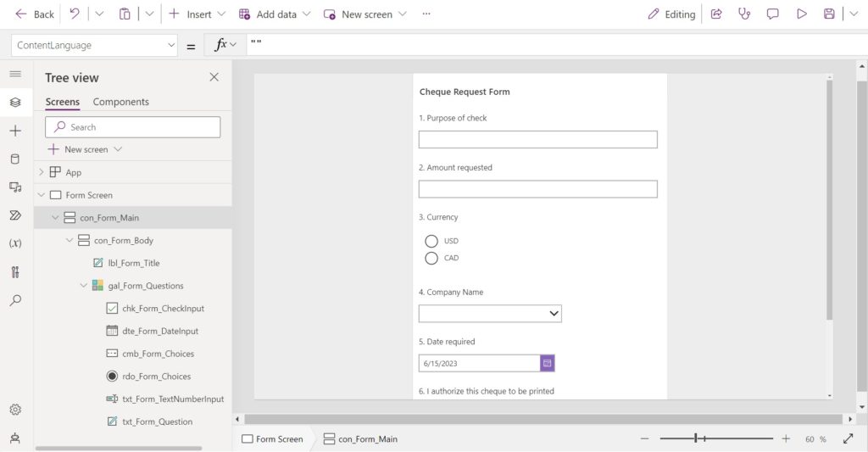Open the Company Name dropdown
The image size is (868, 452).
[490, 314]
